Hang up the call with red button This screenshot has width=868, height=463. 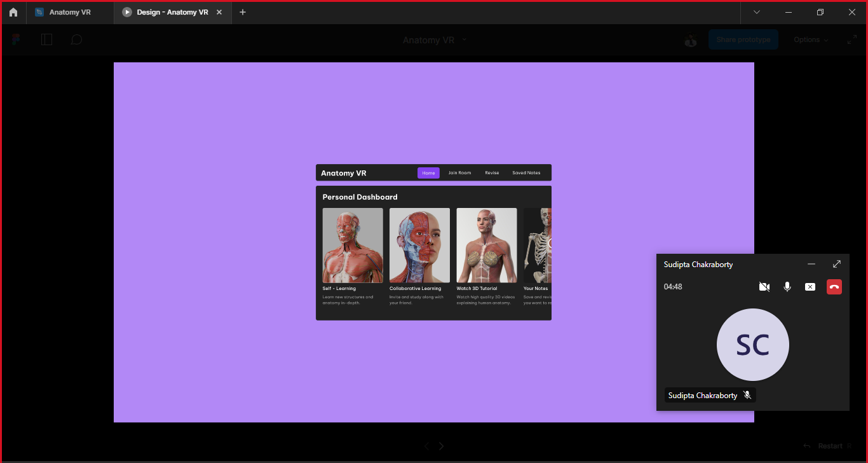(x=834, y=287)
